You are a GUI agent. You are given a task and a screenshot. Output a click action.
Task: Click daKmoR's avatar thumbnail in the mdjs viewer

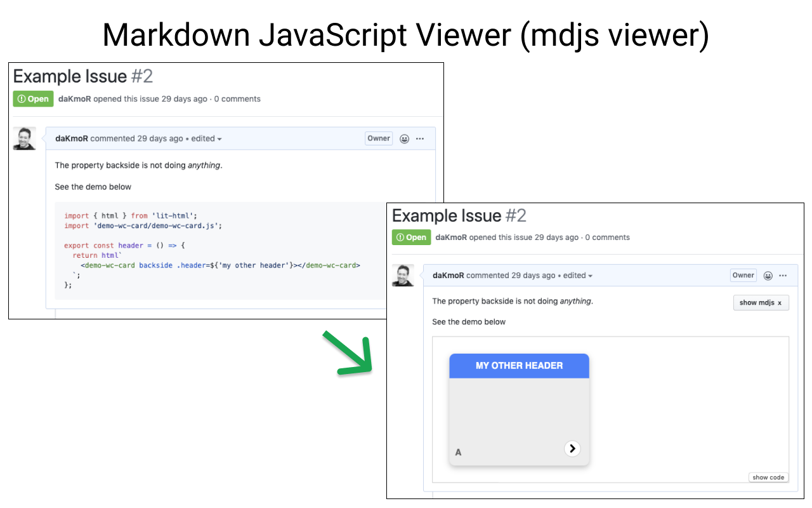(x=403, y=276)
